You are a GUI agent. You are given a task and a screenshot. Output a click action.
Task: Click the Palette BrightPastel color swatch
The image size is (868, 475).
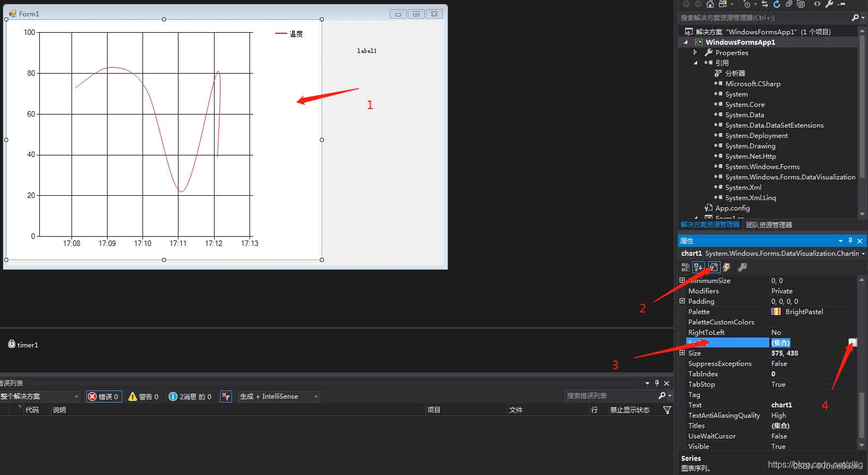pos(776,311)
